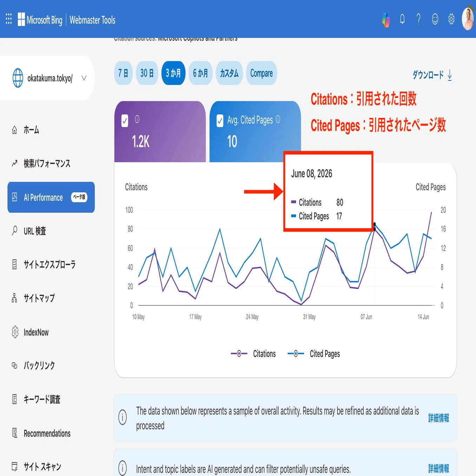
Task: Toggle the Avg. Cited Pages checkbox
Action: [220, 121]
